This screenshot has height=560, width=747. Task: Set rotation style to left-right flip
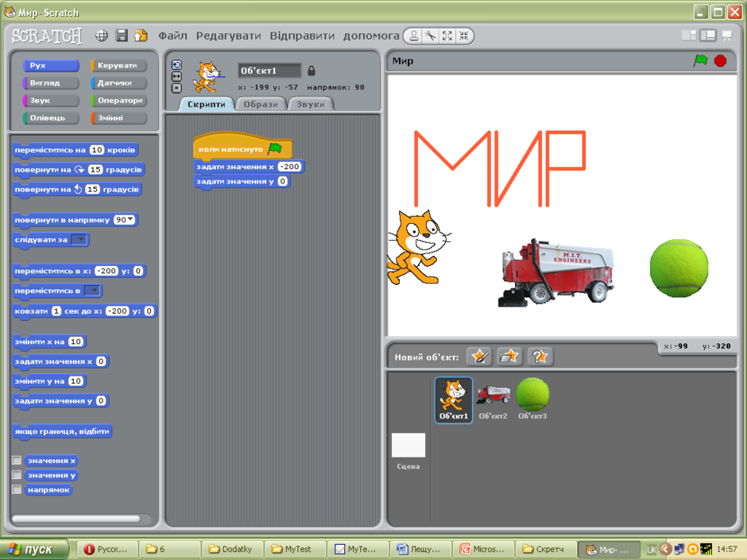tap(176, 76)
